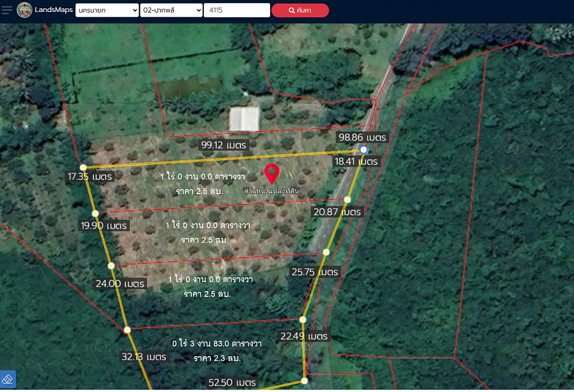
Task: Click the 0 ไร่ 3 งาน 83.0 ตารางวา plot label
Action: [217, 344]
